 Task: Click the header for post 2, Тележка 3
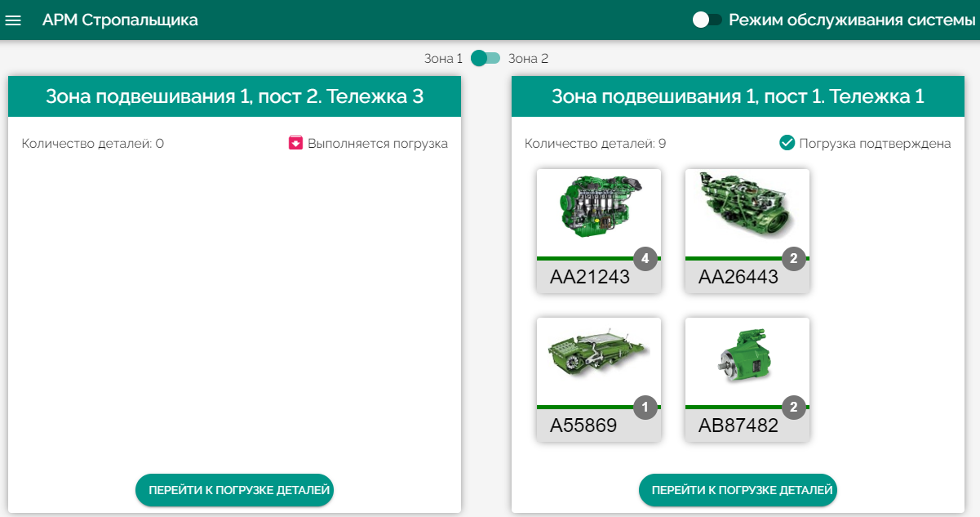point(235,96)
